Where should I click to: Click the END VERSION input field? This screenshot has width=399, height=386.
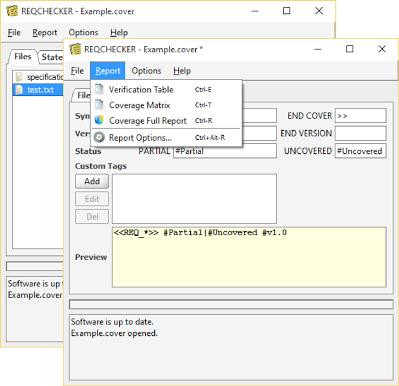361,133
